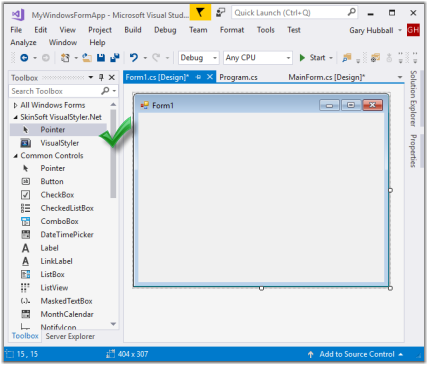Open the File menu

point(16,30)
